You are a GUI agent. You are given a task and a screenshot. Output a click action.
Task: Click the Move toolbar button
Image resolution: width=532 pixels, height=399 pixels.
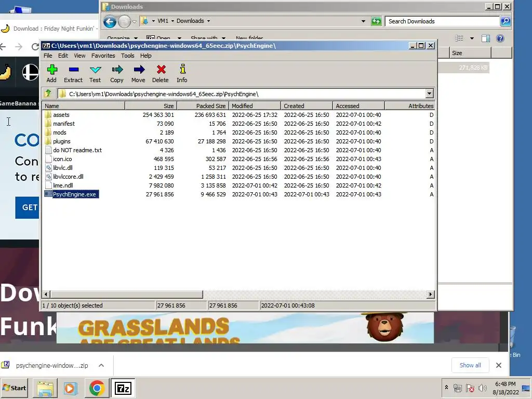point(138,74)
